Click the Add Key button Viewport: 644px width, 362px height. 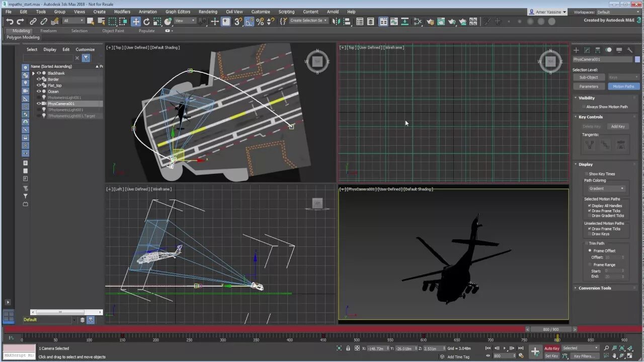click(618, 127)
